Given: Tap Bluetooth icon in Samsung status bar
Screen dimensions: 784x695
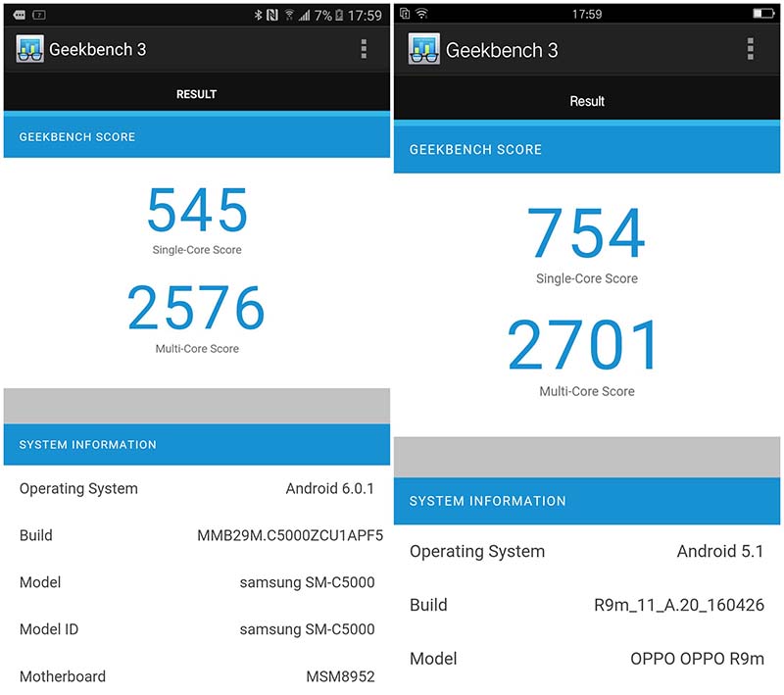Looking at the screenshot, I should (258, 15).
